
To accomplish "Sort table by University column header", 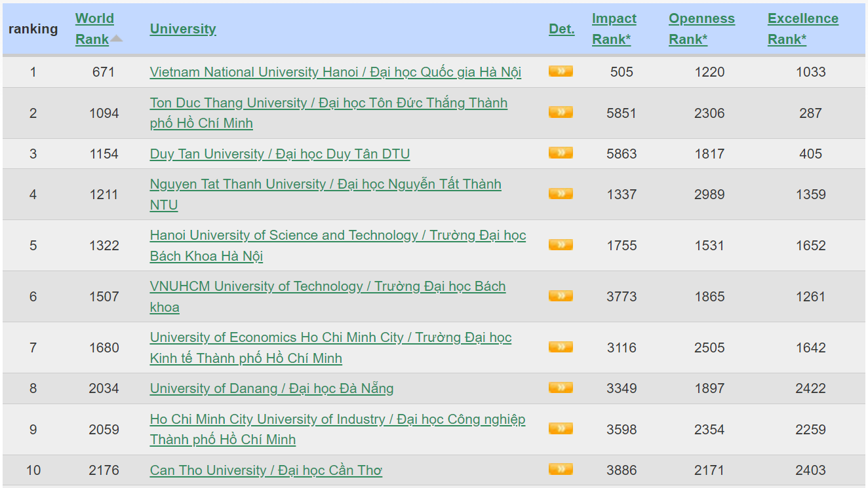I will [183, 29].
